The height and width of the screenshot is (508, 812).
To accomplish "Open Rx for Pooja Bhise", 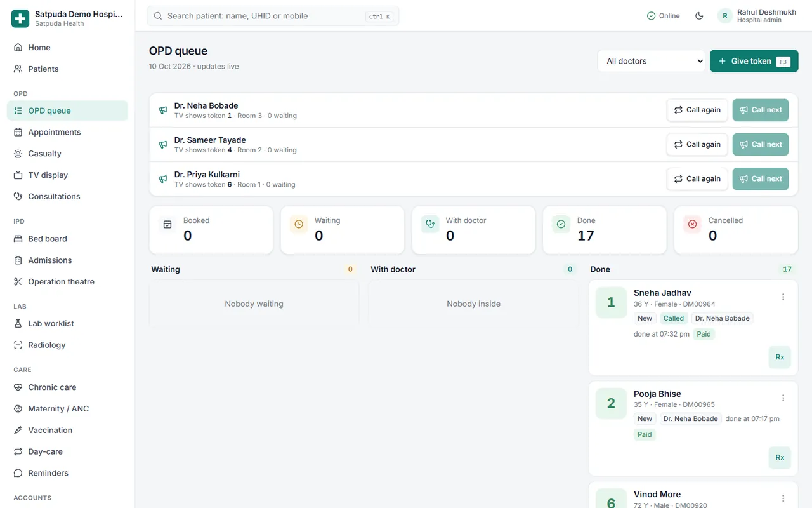I will tap(780, 457).
